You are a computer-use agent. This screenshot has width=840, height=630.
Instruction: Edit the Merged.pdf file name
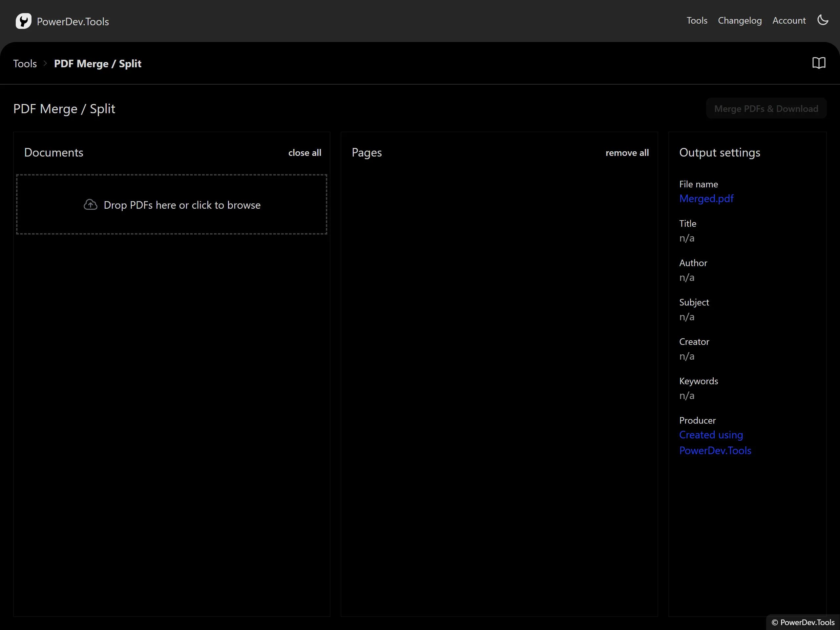[706, 199]
